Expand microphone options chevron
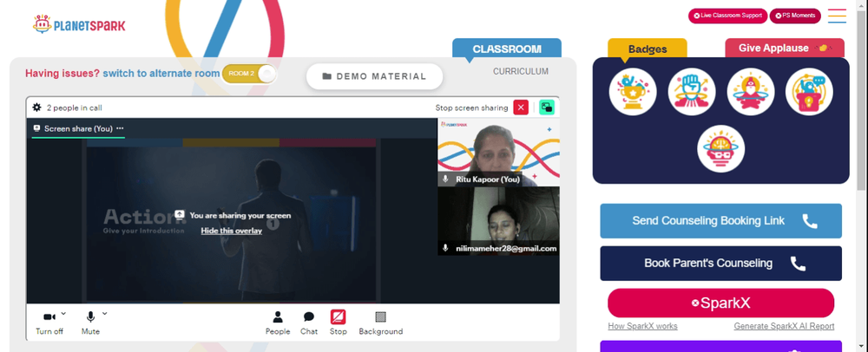 [x=105, y=313]
